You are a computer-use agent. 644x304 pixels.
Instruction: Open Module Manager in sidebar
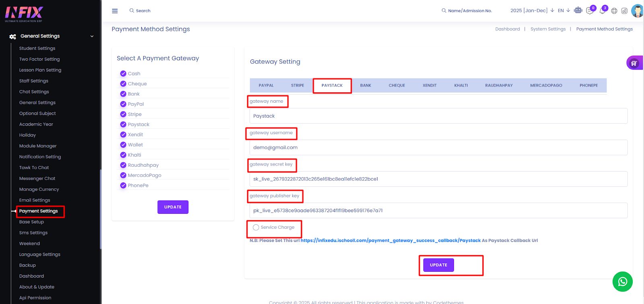pos(38,146)
